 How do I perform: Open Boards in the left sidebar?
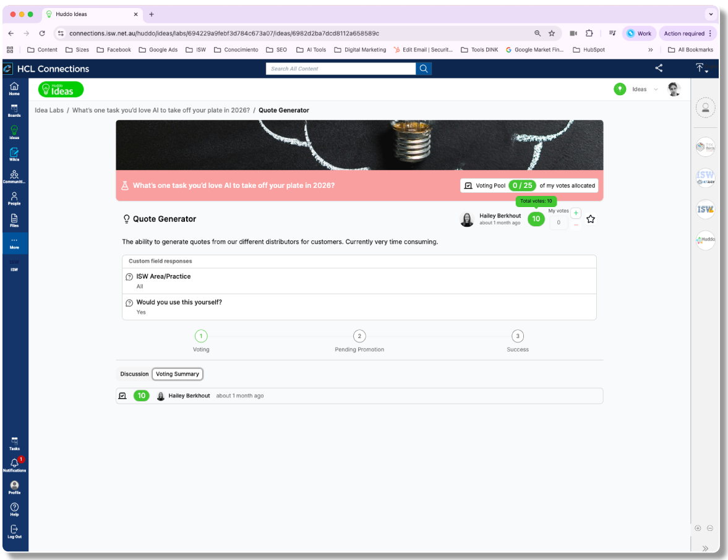click(14, 111)
